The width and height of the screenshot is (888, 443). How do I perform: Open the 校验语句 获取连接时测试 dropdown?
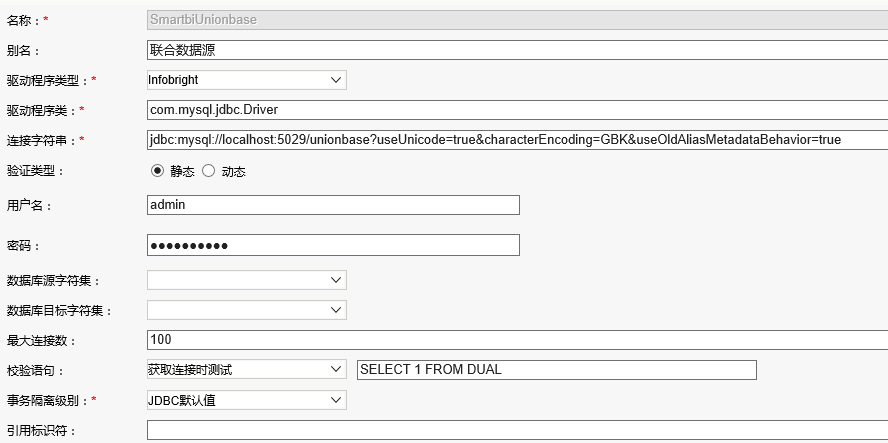247,370
